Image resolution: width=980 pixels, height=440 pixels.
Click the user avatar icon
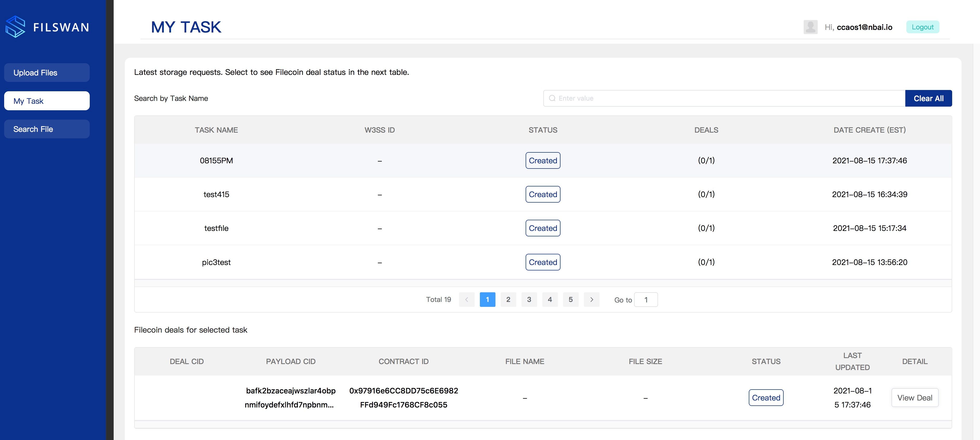tap(810, 27)
